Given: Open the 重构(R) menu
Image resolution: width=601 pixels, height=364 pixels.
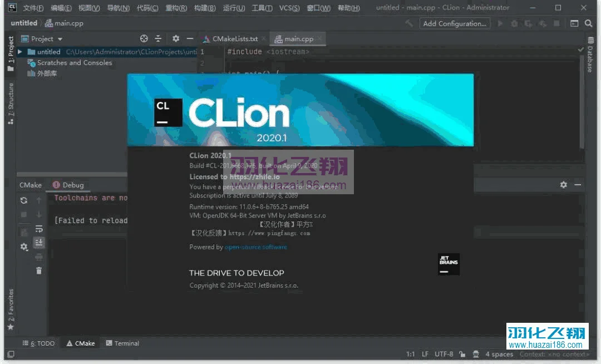Looking at the screenshot, I should 176,8.
